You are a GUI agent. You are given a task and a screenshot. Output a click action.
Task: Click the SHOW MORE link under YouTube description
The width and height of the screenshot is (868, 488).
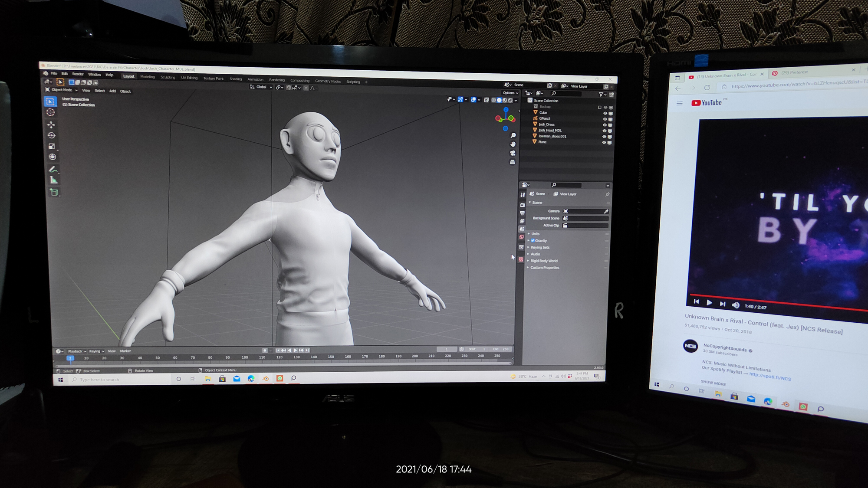713,383
